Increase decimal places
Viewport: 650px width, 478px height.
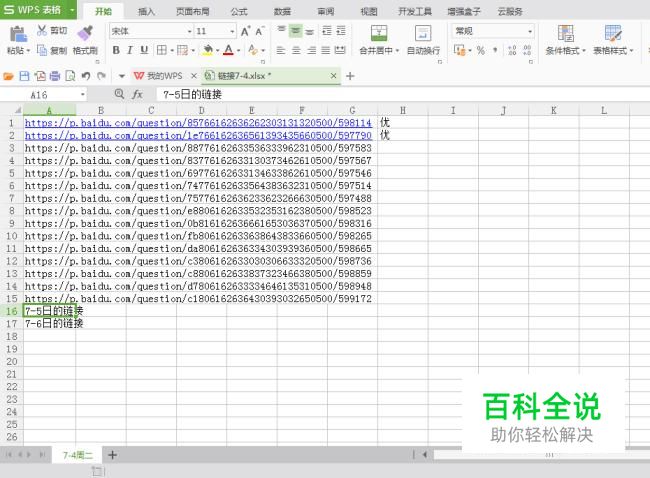(x=512, y=50)
